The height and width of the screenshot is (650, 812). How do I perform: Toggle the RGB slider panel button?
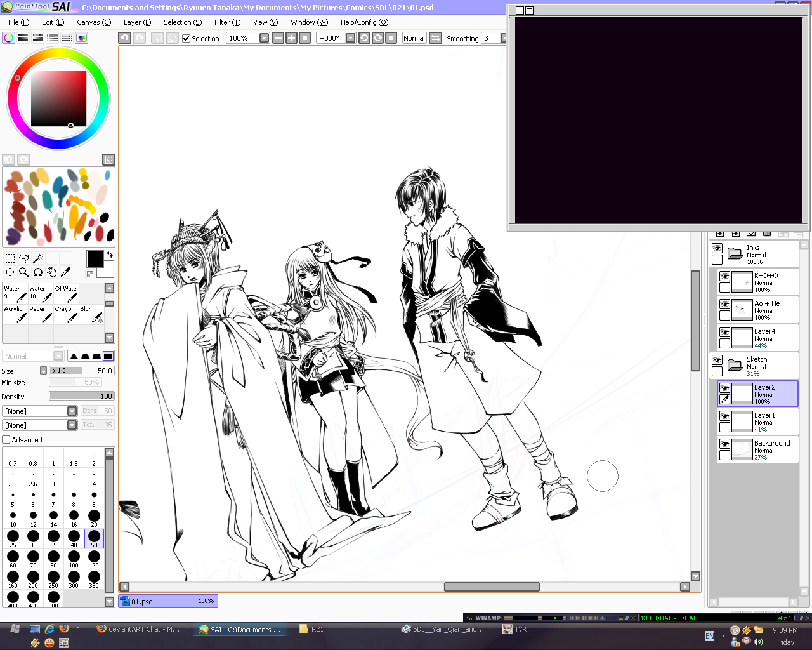click(23, 38)
